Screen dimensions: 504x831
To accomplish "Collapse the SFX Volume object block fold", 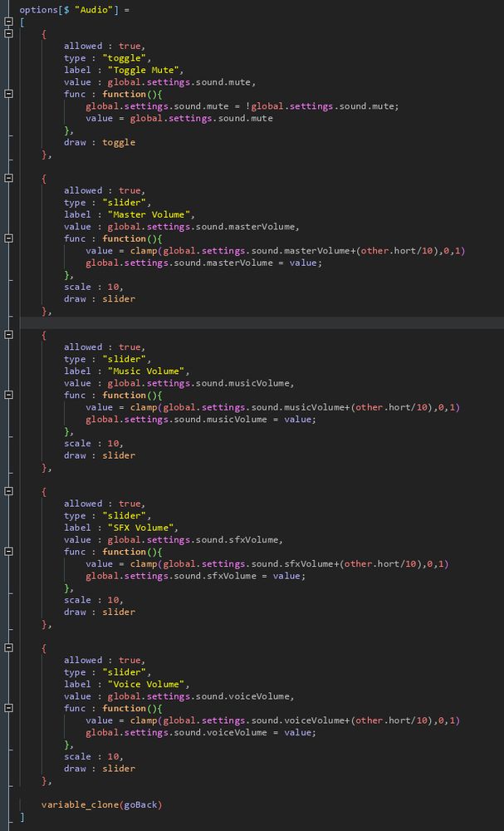I will [x=8, y=491].
